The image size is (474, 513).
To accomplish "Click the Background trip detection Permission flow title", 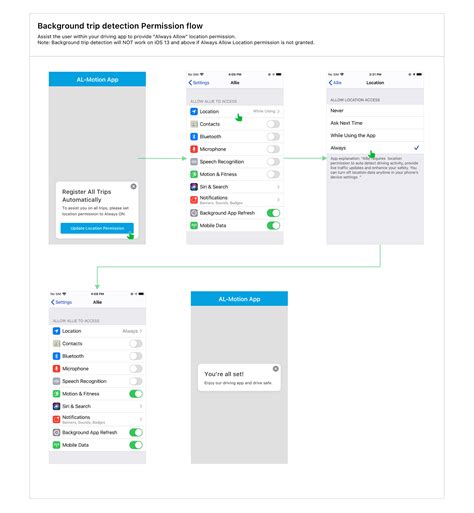I will (x=120, y=26).
